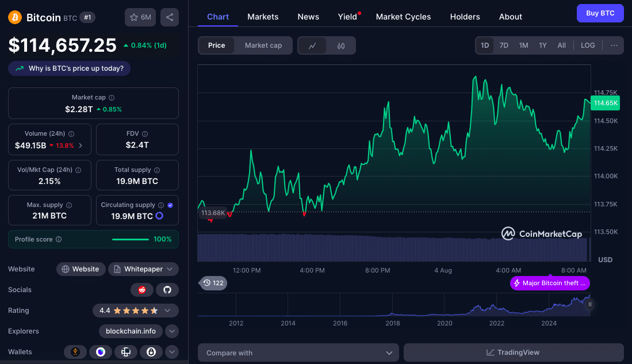This screenshot has height=364, width=632.
Task: Switch chart to Price view
Action: pos(216,45)
